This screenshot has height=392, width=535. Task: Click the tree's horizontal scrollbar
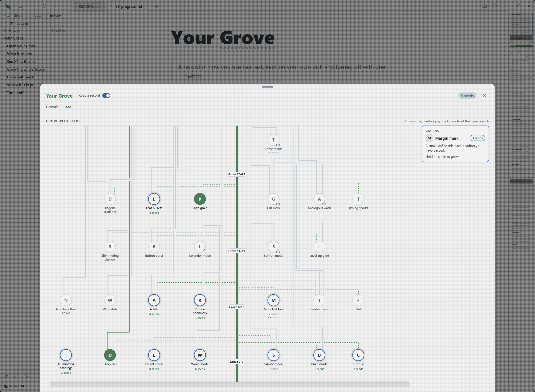pyautogui.click(x=229, y=384)
